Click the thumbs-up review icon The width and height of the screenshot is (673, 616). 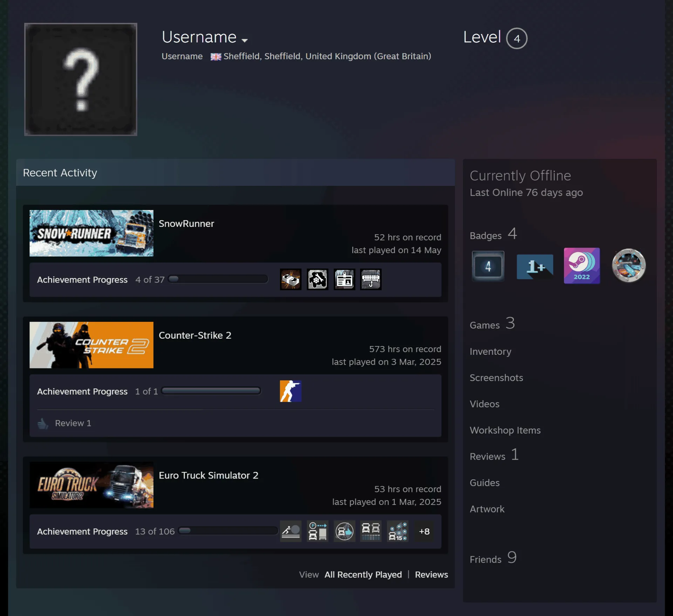[43, 424]
